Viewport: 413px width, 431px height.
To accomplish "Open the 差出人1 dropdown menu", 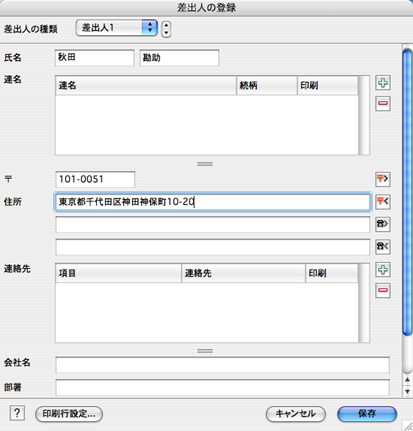I will (x=116, y=28).
